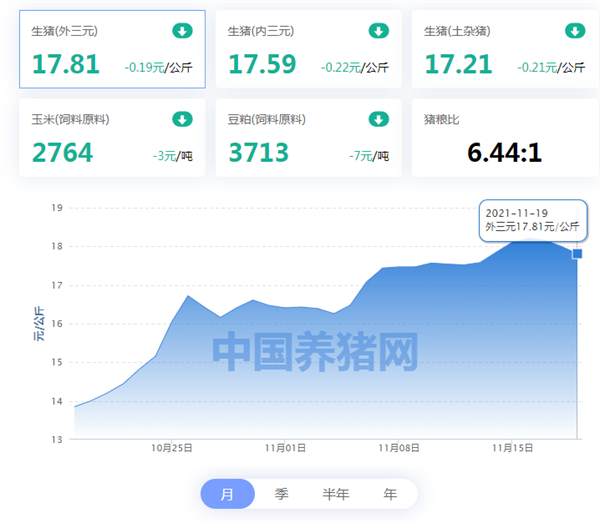This screenshot has width=600, height=523.
Task: Select the 月 time range tab
Action: pos(227,494)
